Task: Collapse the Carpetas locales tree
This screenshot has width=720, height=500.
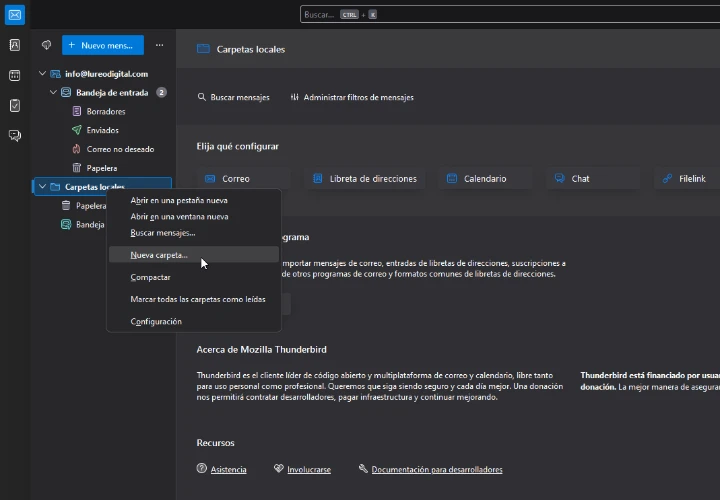Action: 42,186
